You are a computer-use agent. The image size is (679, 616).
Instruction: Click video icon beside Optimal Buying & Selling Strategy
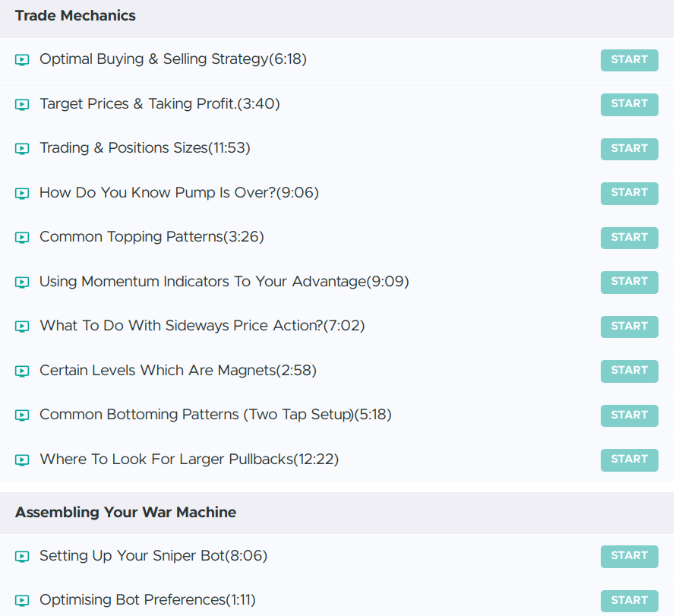(22, 60)
